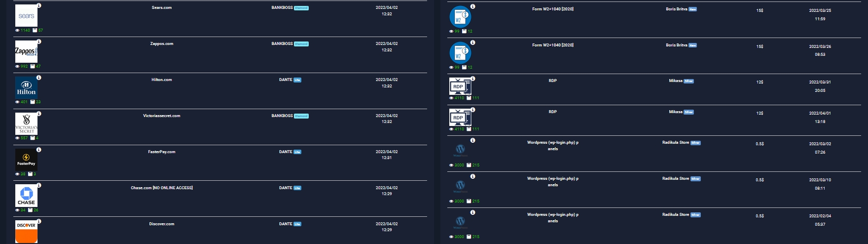The image size is (868, 244).
Task: Click the Chase logo thumbnail
Action: coord(26,196)
